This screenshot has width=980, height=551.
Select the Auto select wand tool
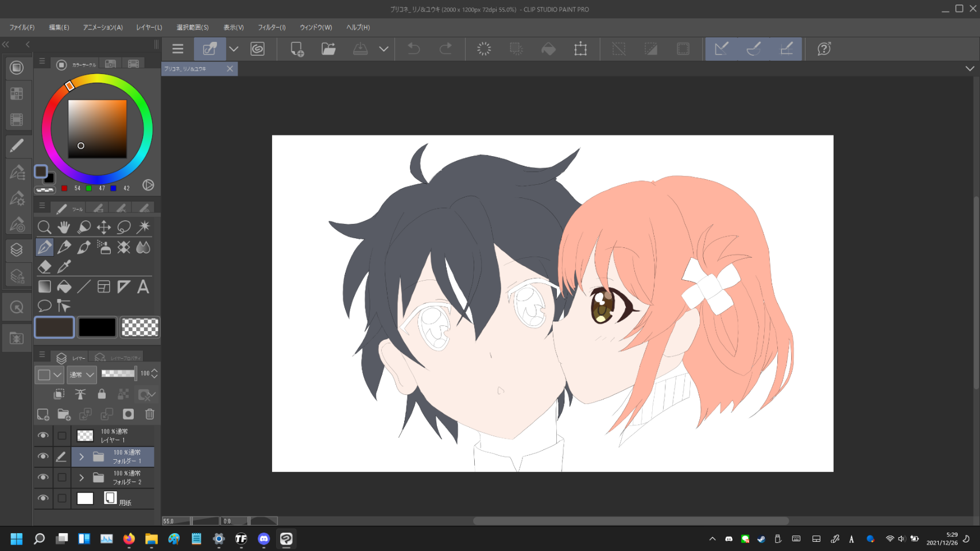pyautogui.click(x=144, y=227)
